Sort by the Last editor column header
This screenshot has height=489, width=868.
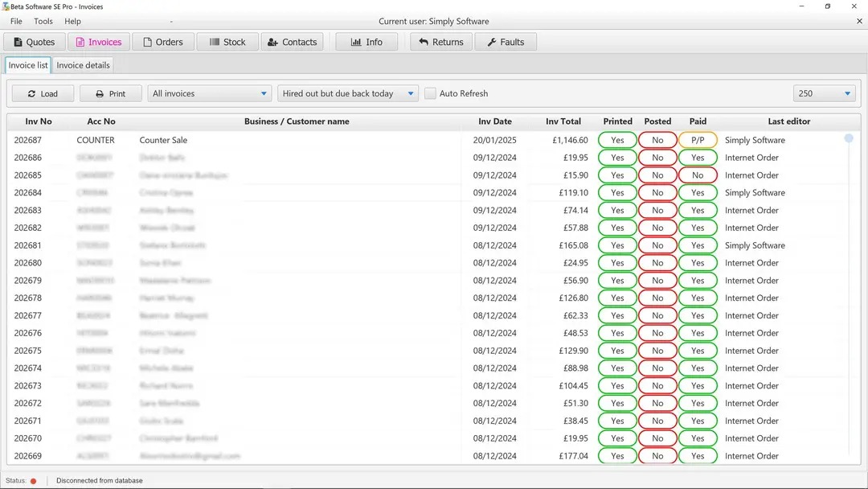[x=789, y=121]
